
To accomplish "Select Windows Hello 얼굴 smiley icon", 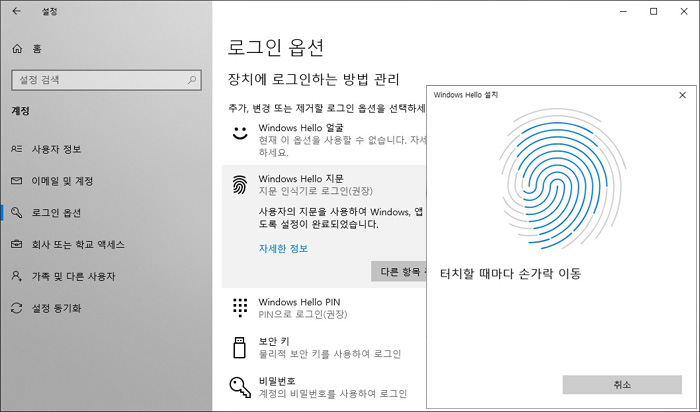I will point(239,134).
